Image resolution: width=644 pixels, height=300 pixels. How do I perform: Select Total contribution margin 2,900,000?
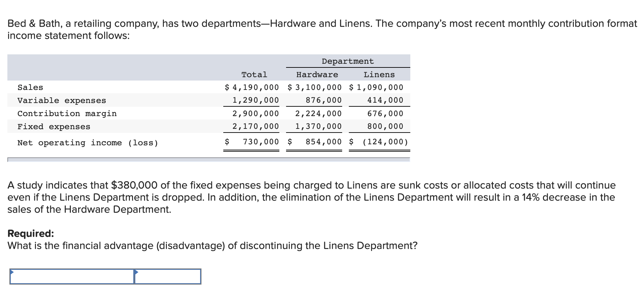pos(256,114)
